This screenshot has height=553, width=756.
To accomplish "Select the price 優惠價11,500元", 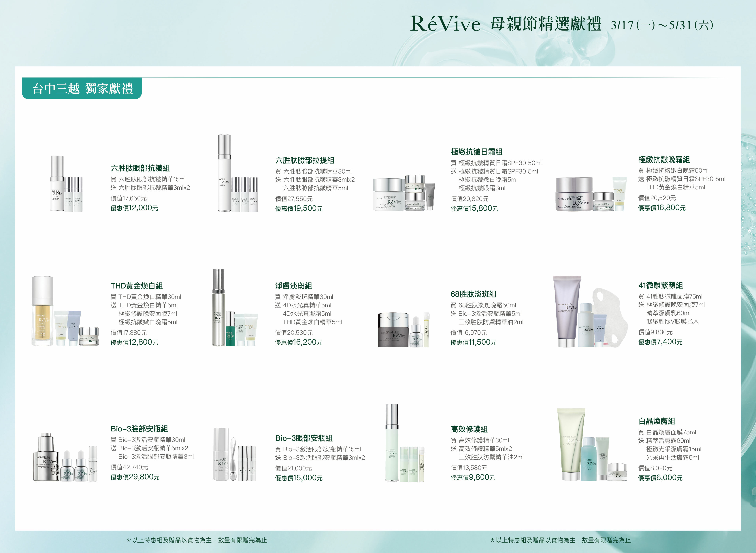I will tap(473, 342).
